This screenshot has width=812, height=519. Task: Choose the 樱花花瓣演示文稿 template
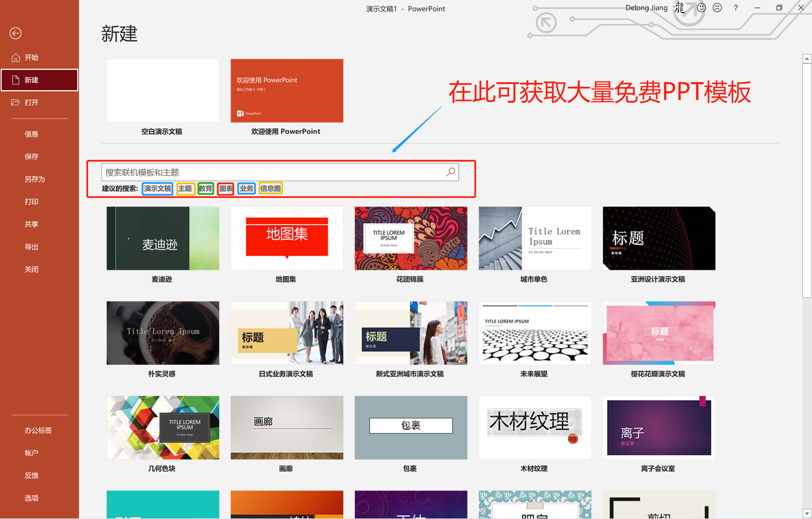point(659,333)
